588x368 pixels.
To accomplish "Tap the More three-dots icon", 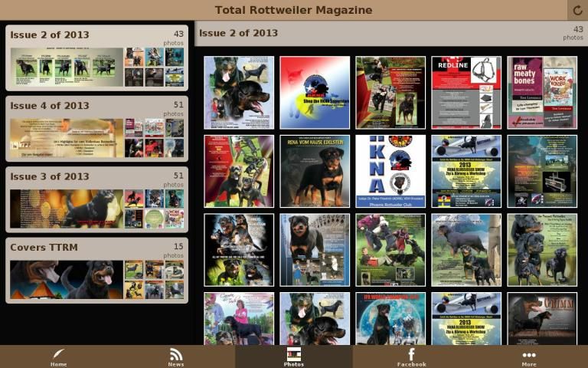I will click(x=529, y=356).
